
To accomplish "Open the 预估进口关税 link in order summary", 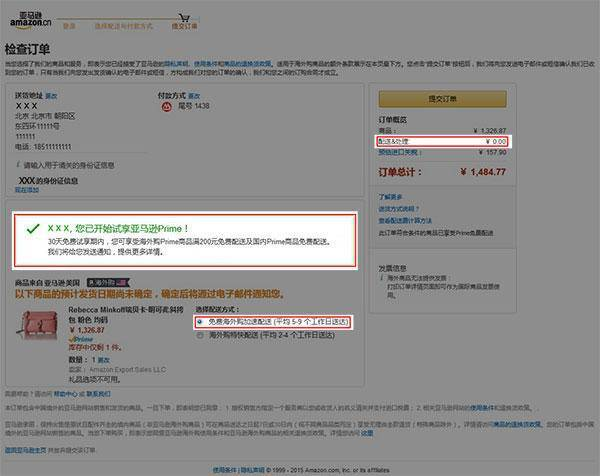I will (399, 152).
